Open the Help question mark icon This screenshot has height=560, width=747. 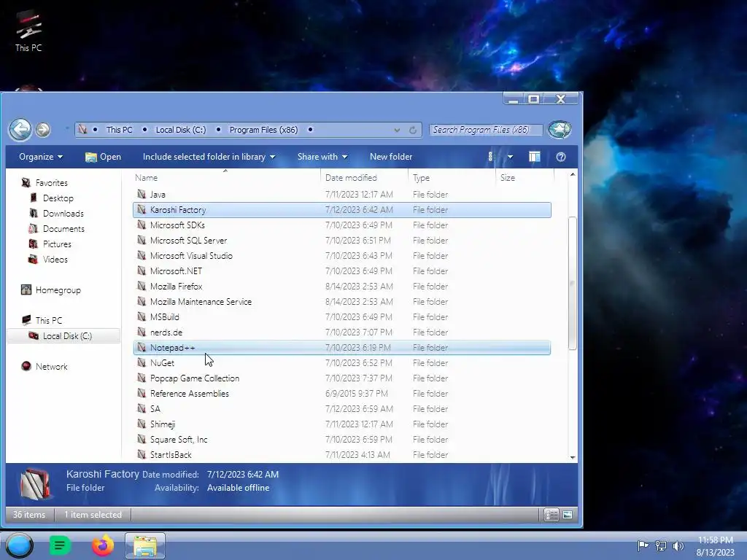(x=561, y=157)
